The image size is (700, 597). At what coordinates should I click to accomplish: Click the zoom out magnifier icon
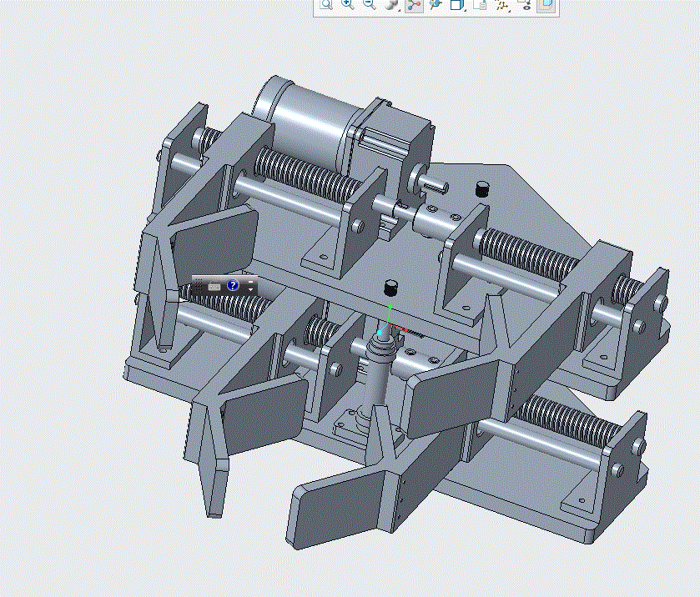(369, 4)
